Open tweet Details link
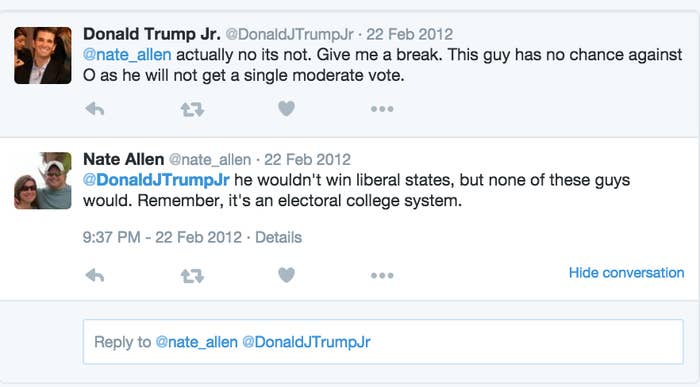 point(278,237)
